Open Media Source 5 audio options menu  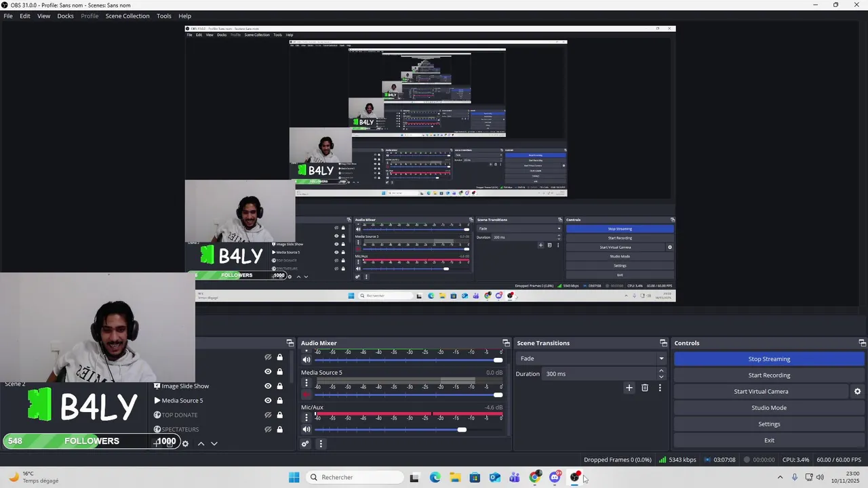[x=306, y=383]
